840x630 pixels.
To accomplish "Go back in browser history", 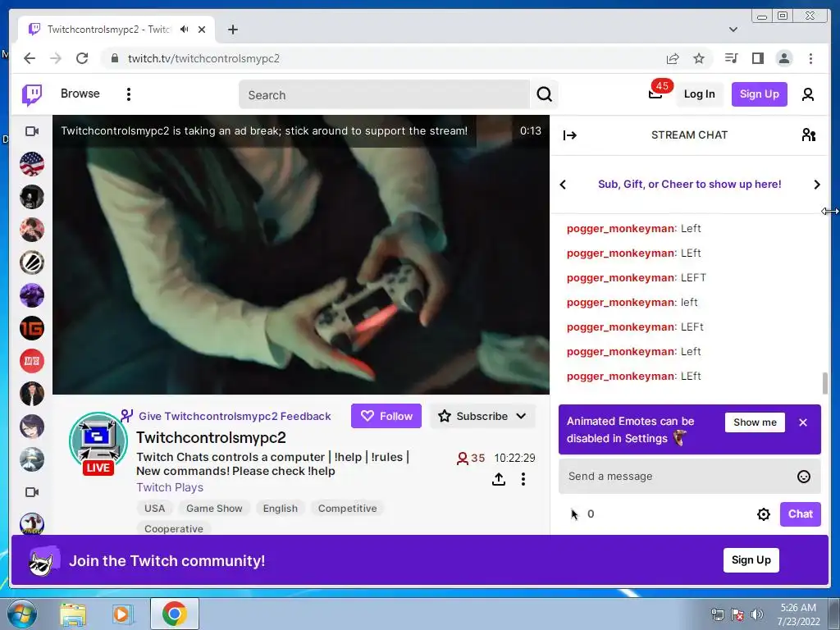I will [x=30, y=58].
